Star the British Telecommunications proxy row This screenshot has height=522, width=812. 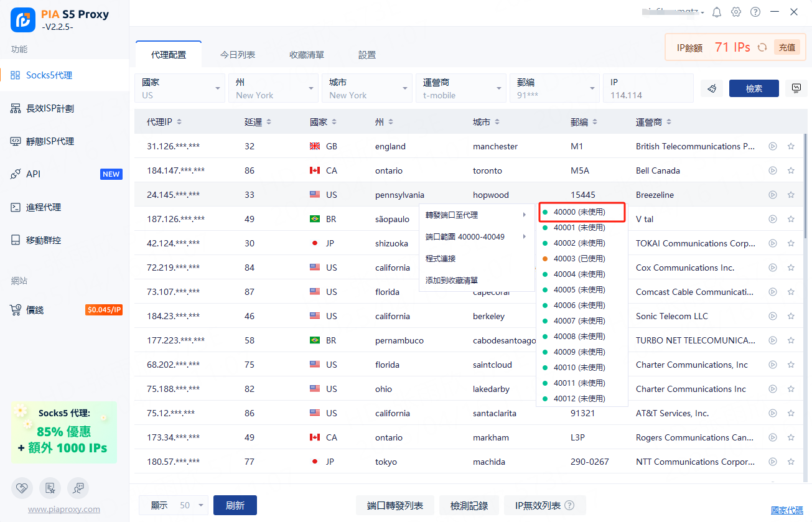[791, 146]
